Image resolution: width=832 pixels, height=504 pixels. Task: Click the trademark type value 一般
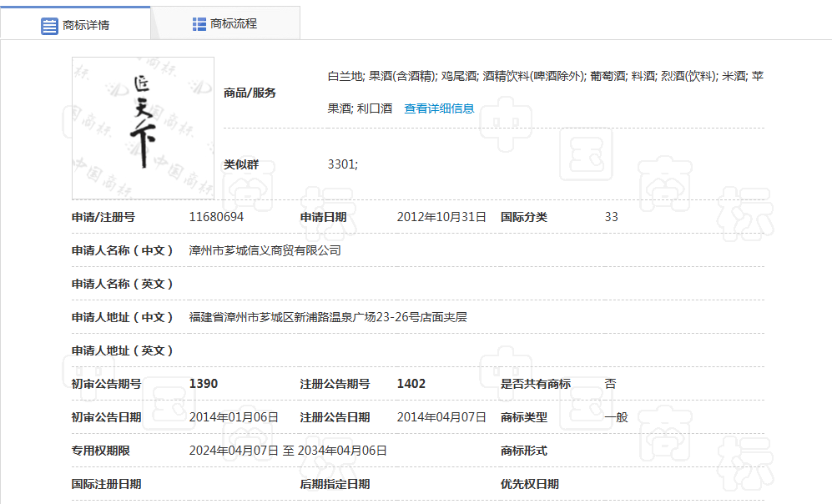click(x=616, y=417)
